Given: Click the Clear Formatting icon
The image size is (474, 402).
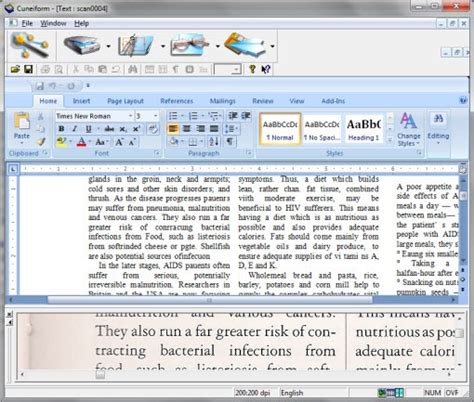Looking at the screenshot, I should [153, 129].
